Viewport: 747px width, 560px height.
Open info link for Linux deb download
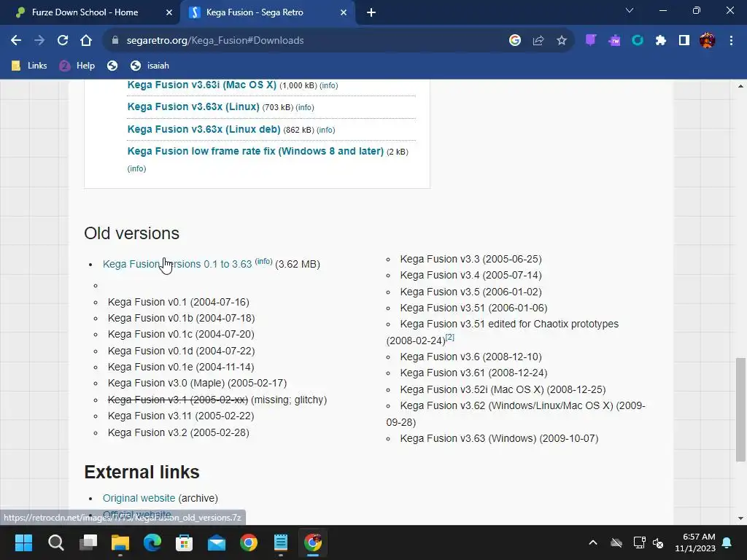326,130
